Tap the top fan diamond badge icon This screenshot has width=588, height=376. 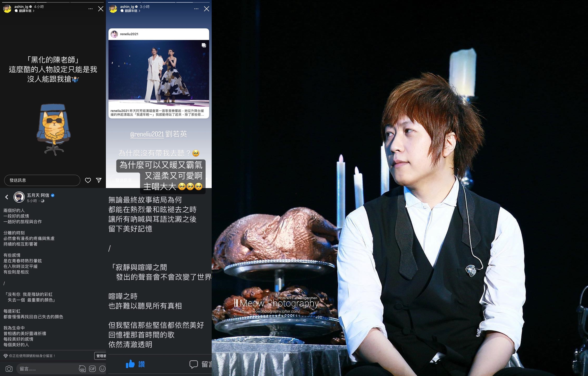[6, 356]
